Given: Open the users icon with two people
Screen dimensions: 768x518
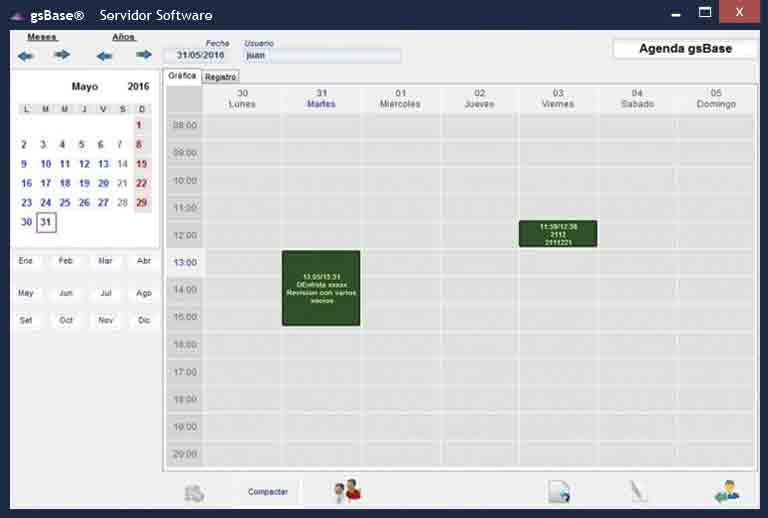Looking at the screenshot, I should pyautogui.click(x=348, y=491).
